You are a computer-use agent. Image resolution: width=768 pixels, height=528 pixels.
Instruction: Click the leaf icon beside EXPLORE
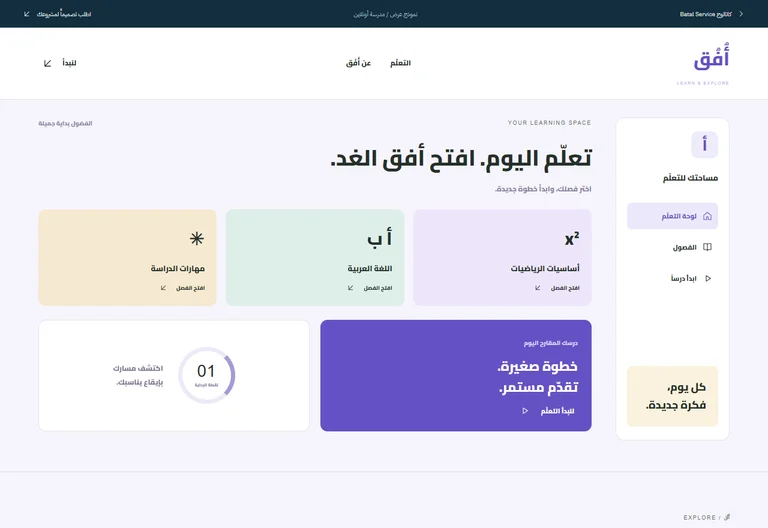point(727,517)
